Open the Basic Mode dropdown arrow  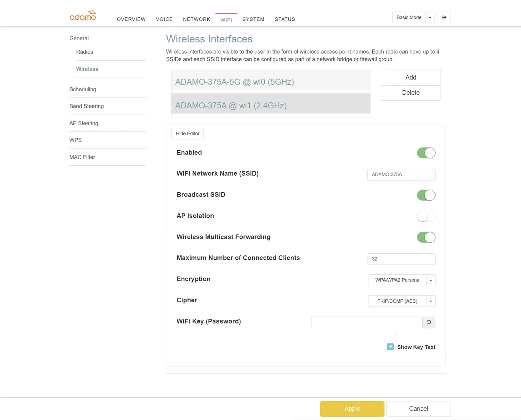[430, 17]
